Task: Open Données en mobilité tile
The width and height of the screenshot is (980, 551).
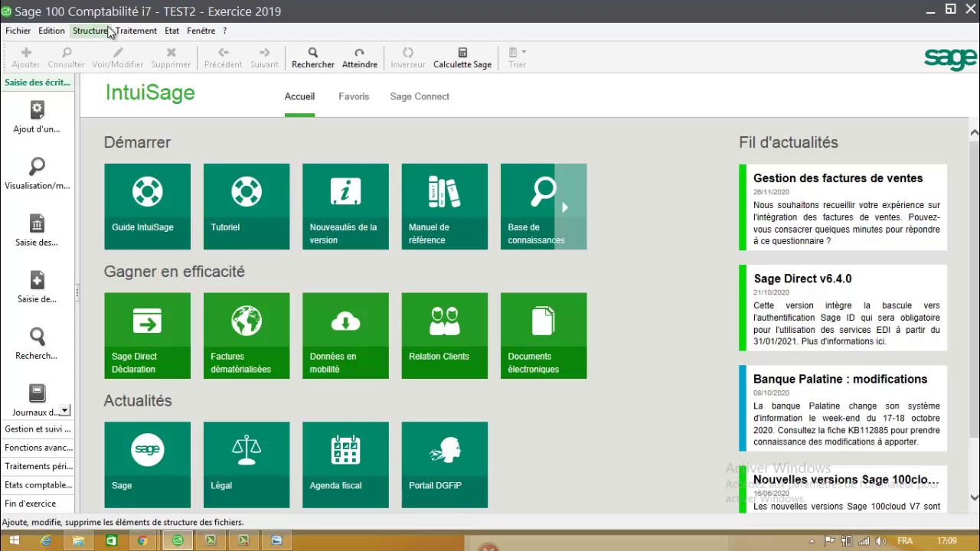Action: click(x=345, y=336)
